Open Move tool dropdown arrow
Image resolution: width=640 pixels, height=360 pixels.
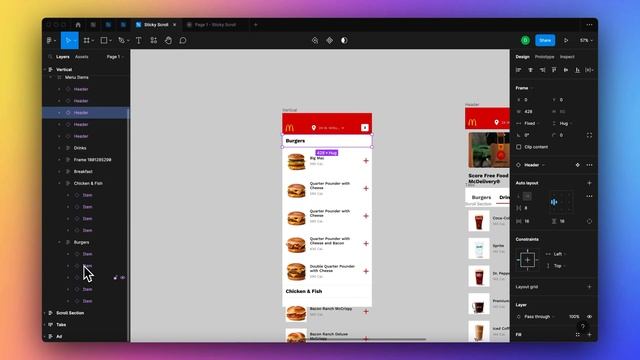[76, 41]
